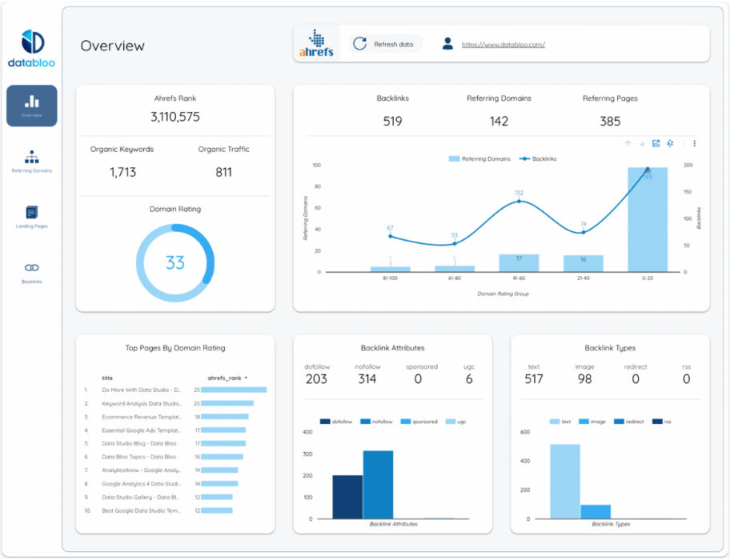The height and width of the screenshot is (560, 730).
Task: Select Landing Pages in the navigation
Action: (x=31, y=213)
